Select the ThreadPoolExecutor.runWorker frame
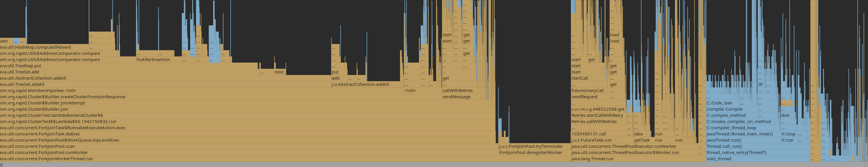Viewport: 868px width, 167px height. pos(634,147)
